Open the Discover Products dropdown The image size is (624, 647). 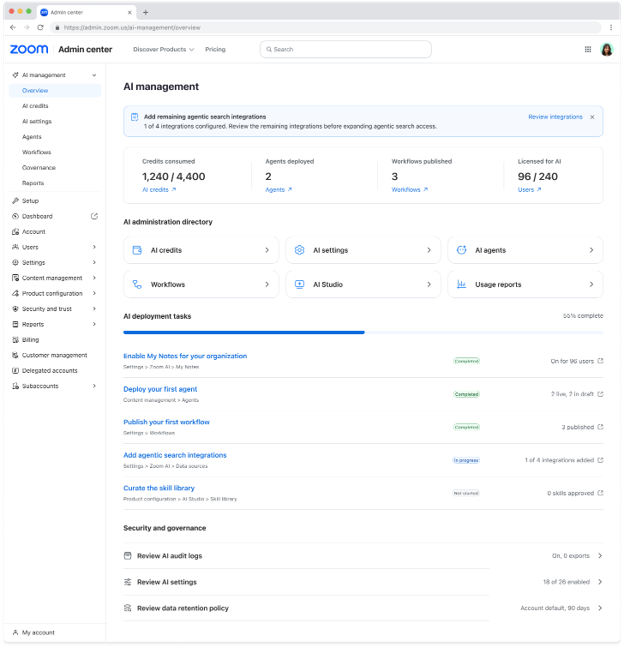pyautogui.click(x=163, y=50)
